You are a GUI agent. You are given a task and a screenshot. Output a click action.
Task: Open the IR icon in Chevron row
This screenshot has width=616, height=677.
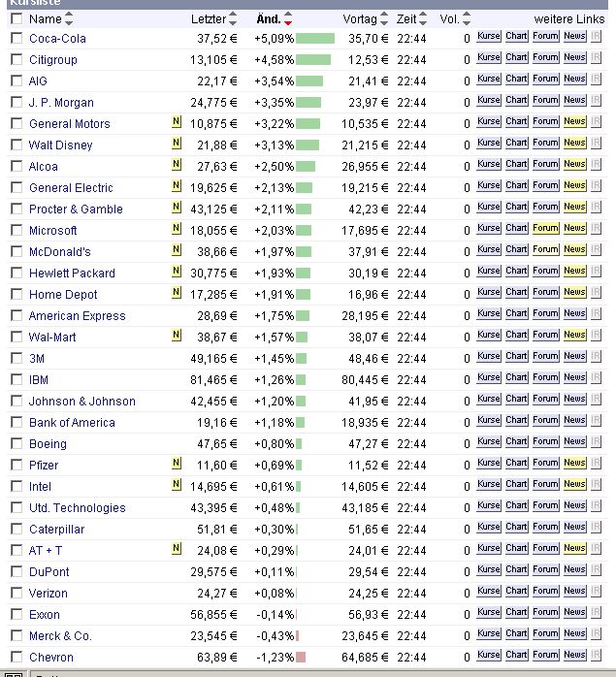click(596, 655)
